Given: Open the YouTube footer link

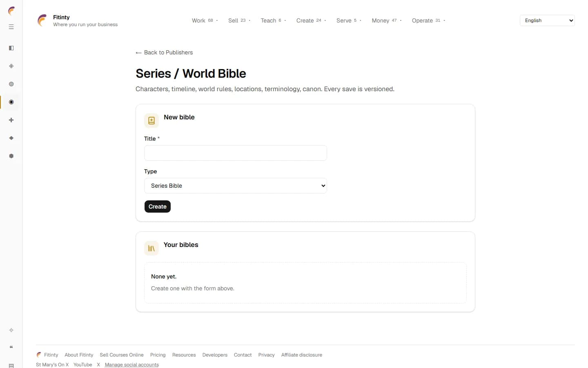Looking at the screenshot, I should pyautogui.click(x=83, y=365).
